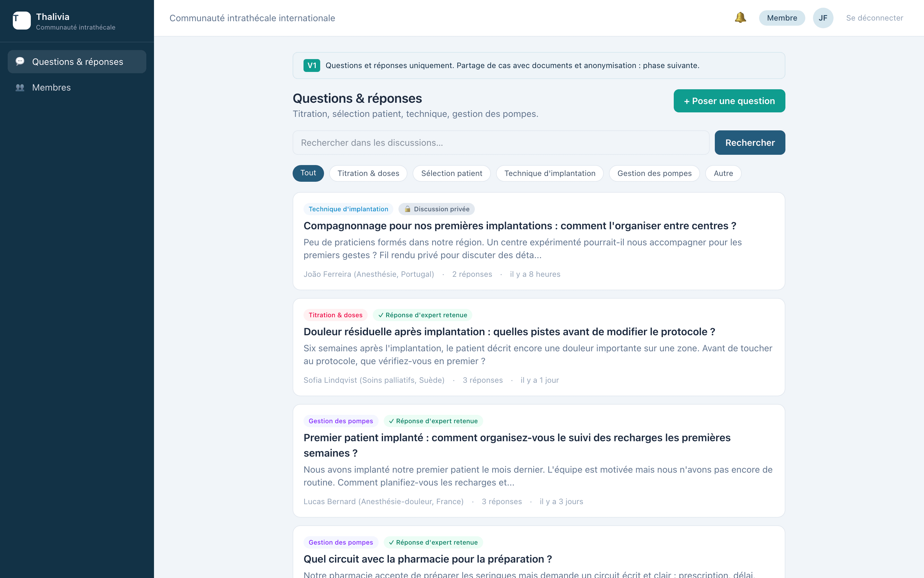Click the il y a 8 heures timestamp
The image size is (924, 578).
535,274
